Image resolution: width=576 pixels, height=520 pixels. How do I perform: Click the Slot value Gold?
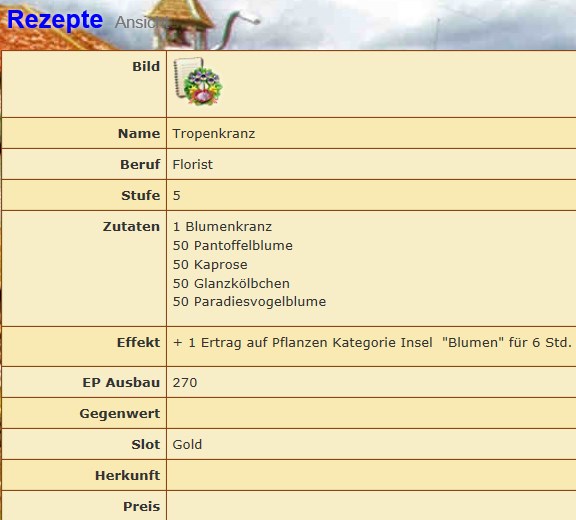click(187, 445)
